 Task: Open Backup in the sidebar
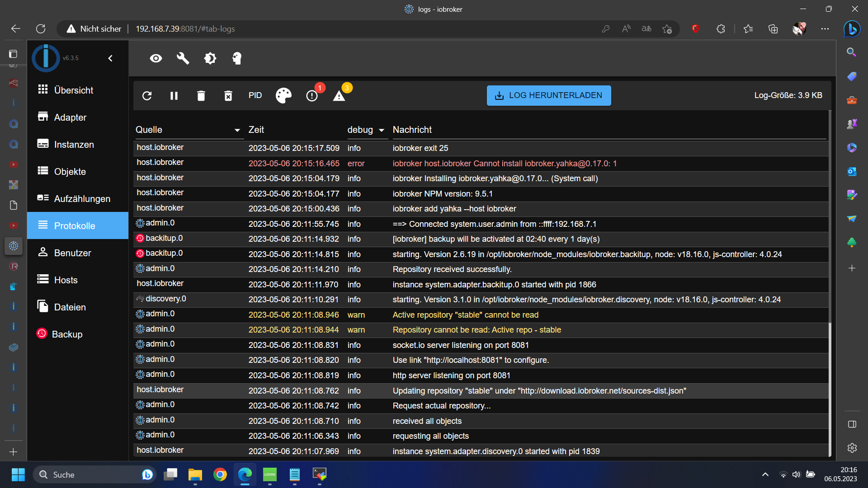[78, 334]
